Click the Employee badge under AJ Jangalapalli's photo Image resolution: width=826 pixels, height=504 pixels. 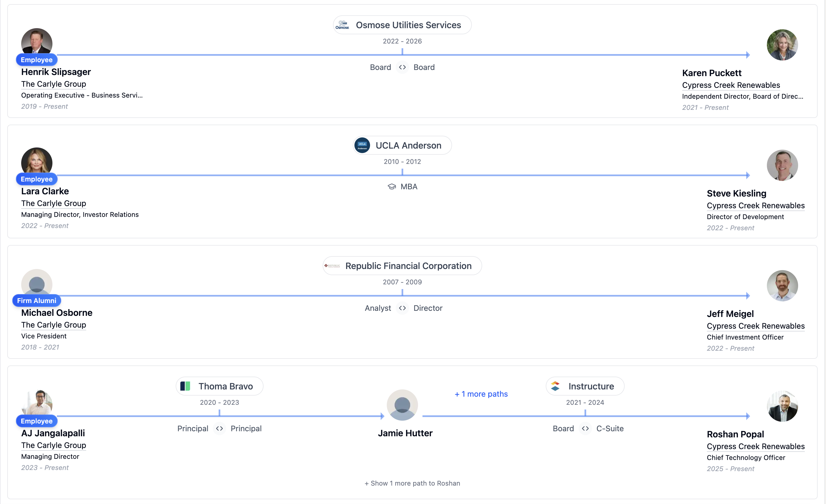tap(37, 421)
